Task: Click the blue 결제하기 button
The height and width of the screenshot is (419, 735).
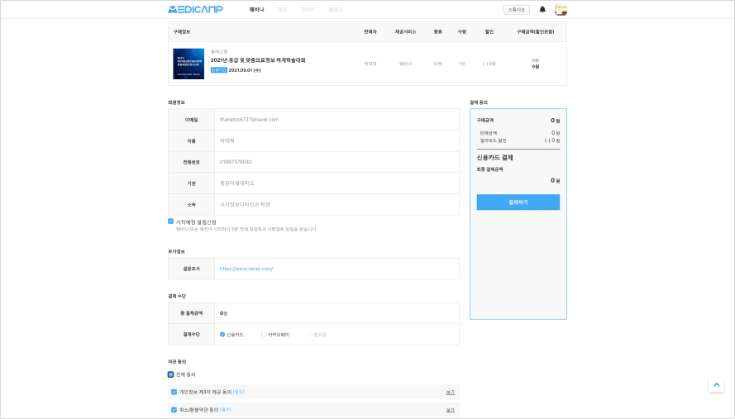Action: (518, 202)
